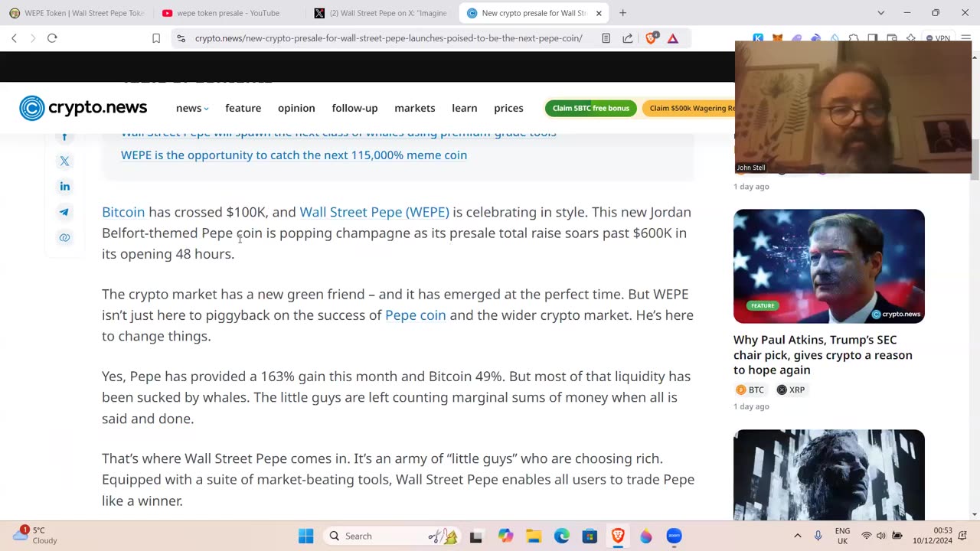Share article on LinkedIn from sidebar

64,187
